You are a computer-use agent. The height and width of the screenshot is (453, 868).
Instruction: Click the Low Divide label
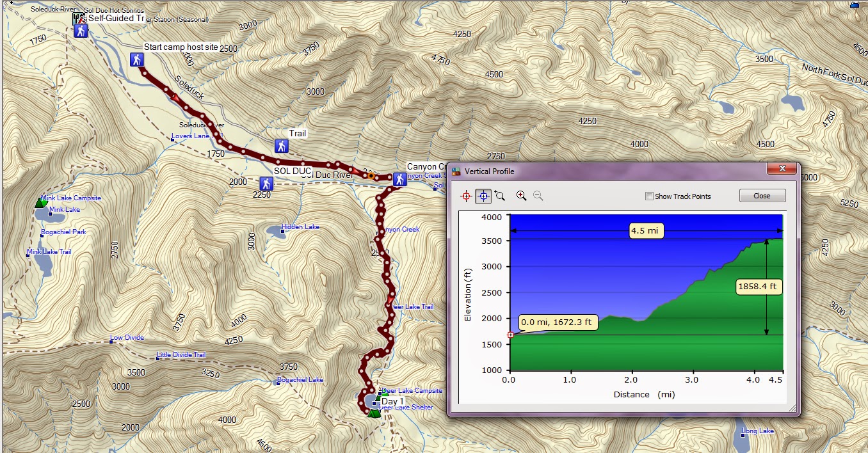click(127, 338)
